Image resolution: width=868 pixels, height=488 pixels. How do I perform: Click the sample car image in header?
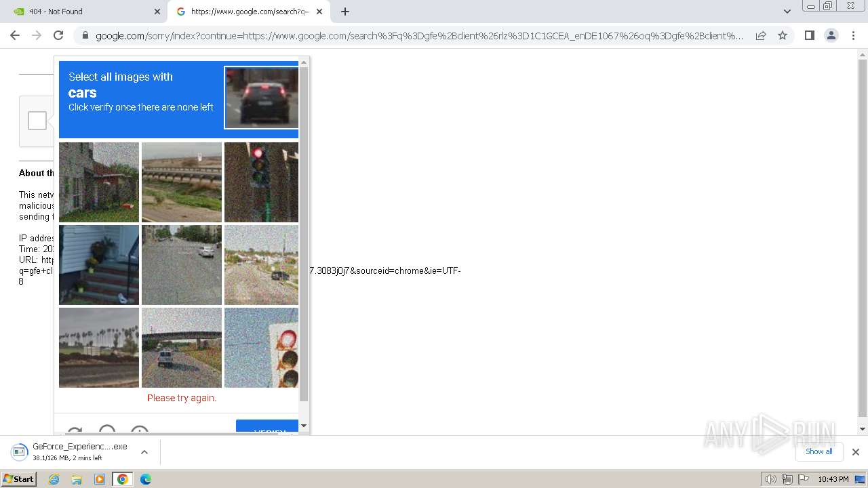(x=262, y=98)
